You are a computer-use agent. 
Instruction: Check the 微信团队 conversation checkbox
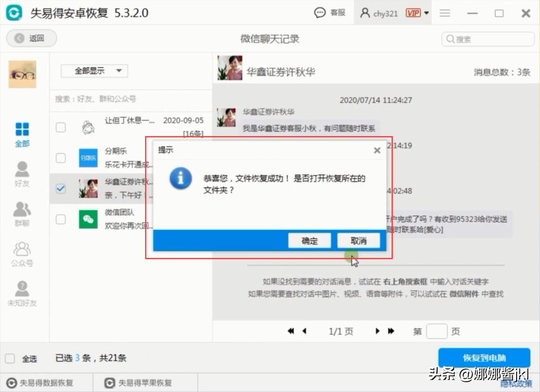tap(60, 219)
